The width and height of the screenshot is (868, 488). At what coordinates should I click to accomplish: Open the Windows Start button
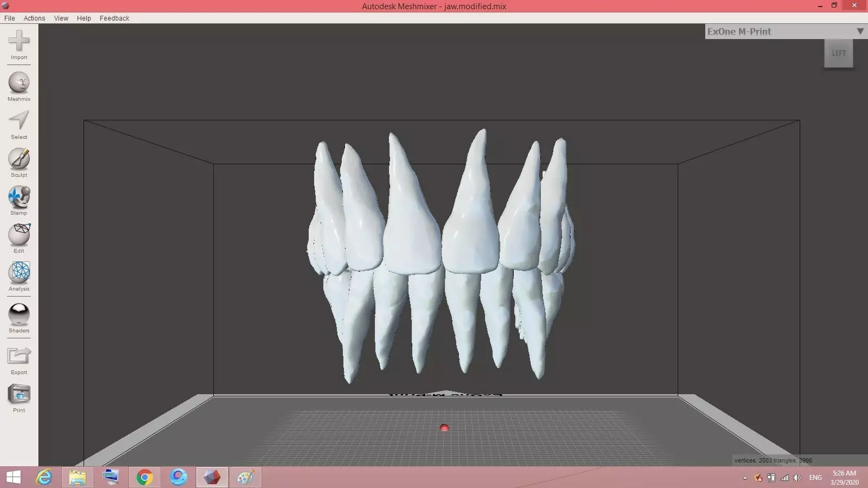coord(14,477)
